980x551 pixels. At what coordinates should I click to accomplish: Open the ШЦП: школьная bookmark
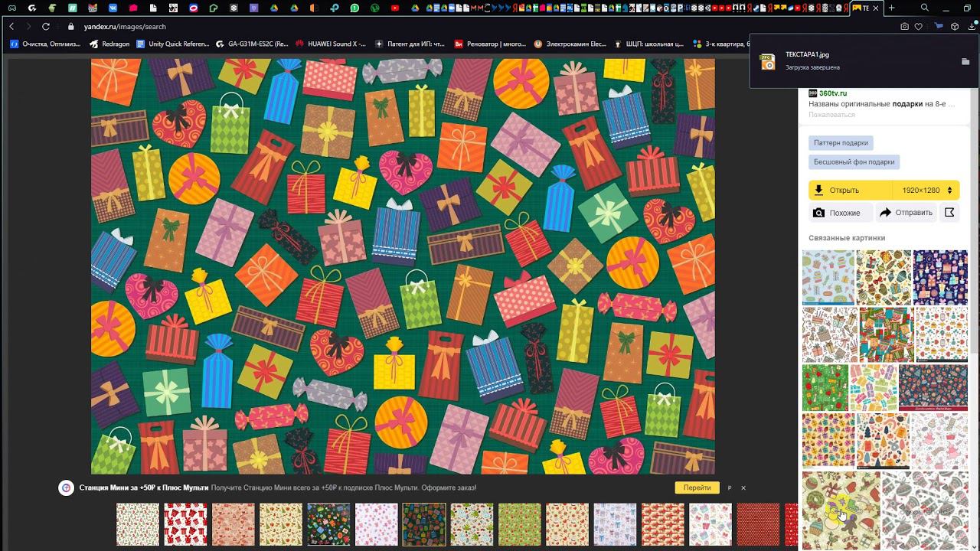pyautogui.click(x=648, y=44)
